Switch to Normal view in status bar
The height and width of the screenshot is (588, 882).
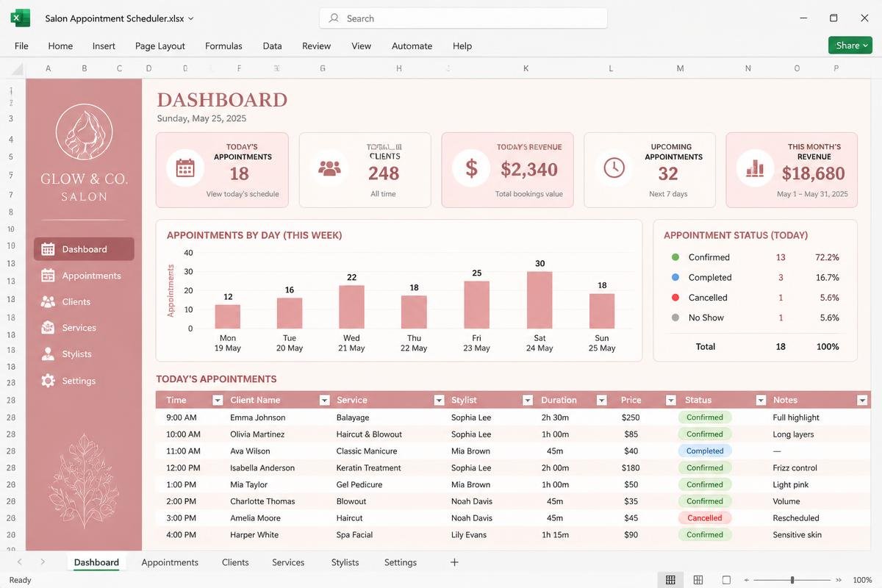coord(670,580)
